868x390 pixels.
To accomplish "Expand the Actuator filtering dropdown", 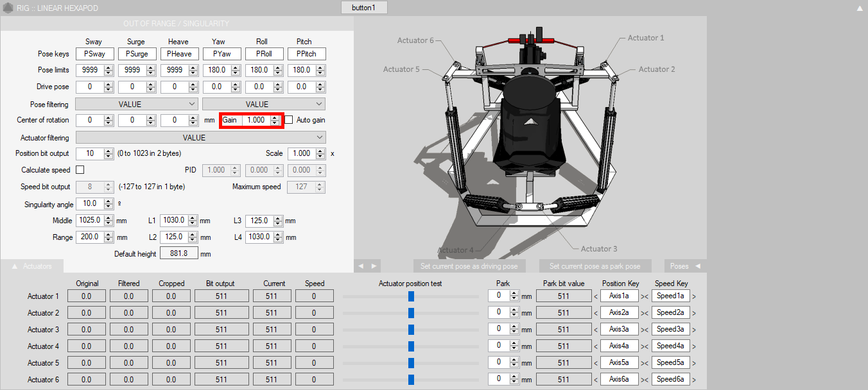I will coord(200,137).
